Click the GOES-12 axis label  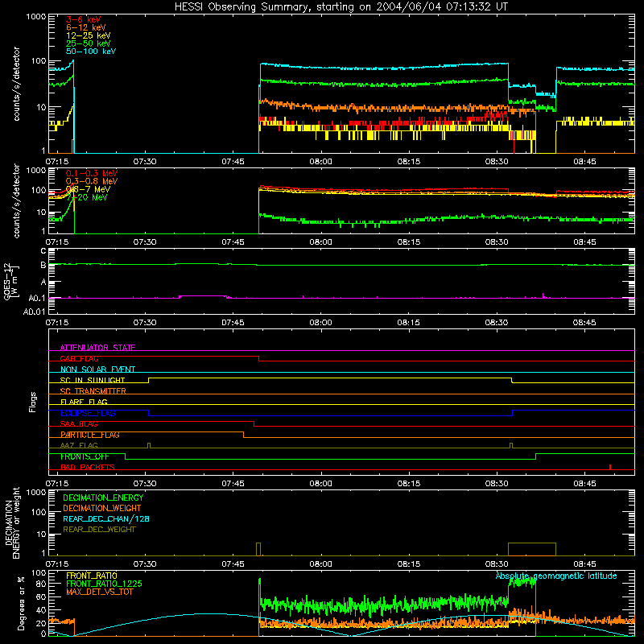point(11,281)
